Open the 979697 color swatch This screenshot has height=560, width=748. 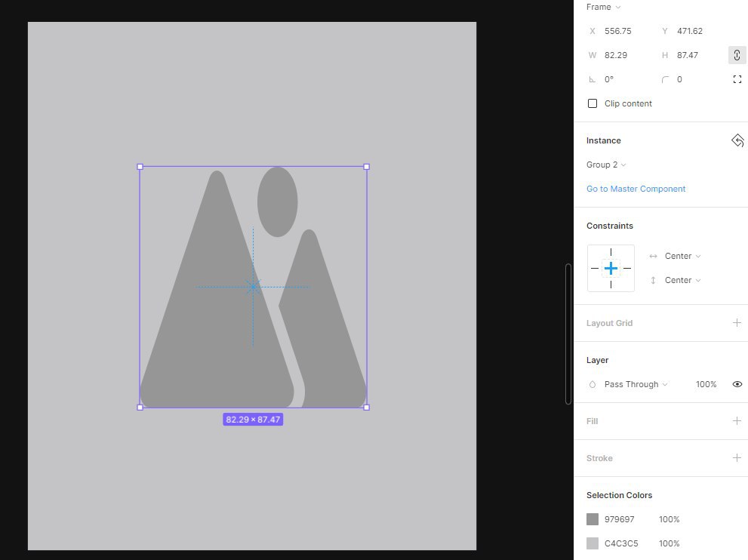click(x=593, y=519)
